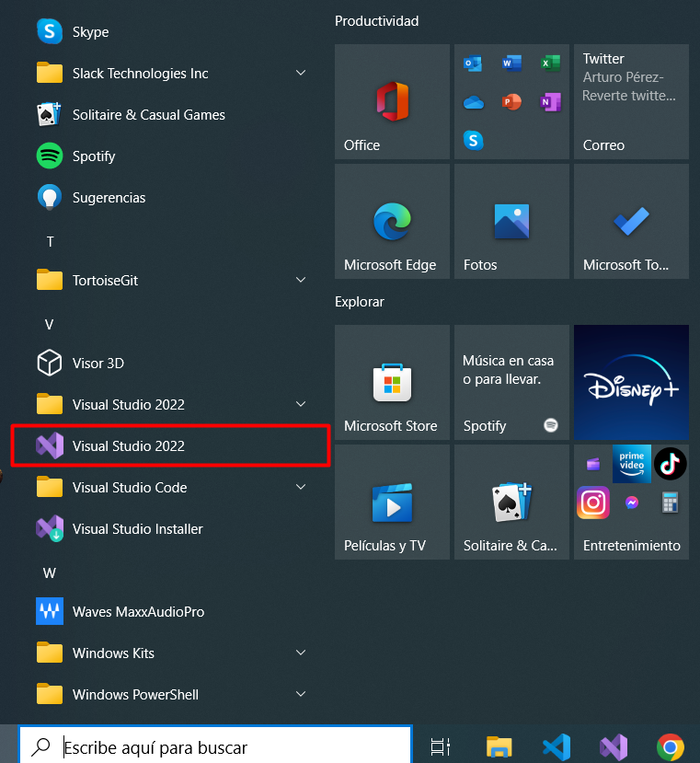This screenshot has width=700, height=763.
Task: Click the Productividad group heading
Action: (376, 20)
